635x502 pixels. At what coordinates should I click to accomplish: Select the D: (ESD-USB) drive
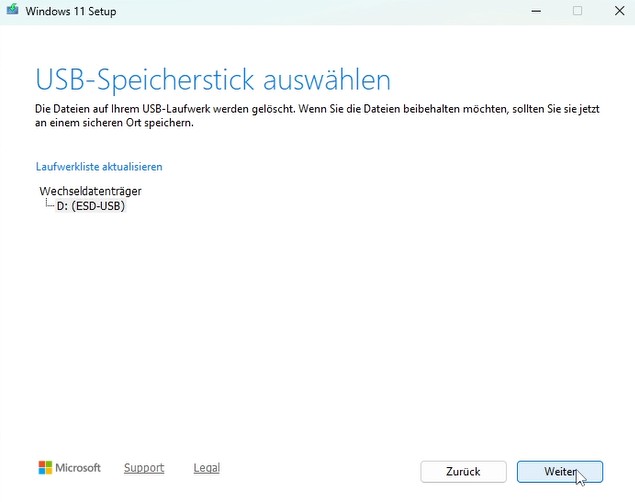pyautogui.click(x=91, y=206)
